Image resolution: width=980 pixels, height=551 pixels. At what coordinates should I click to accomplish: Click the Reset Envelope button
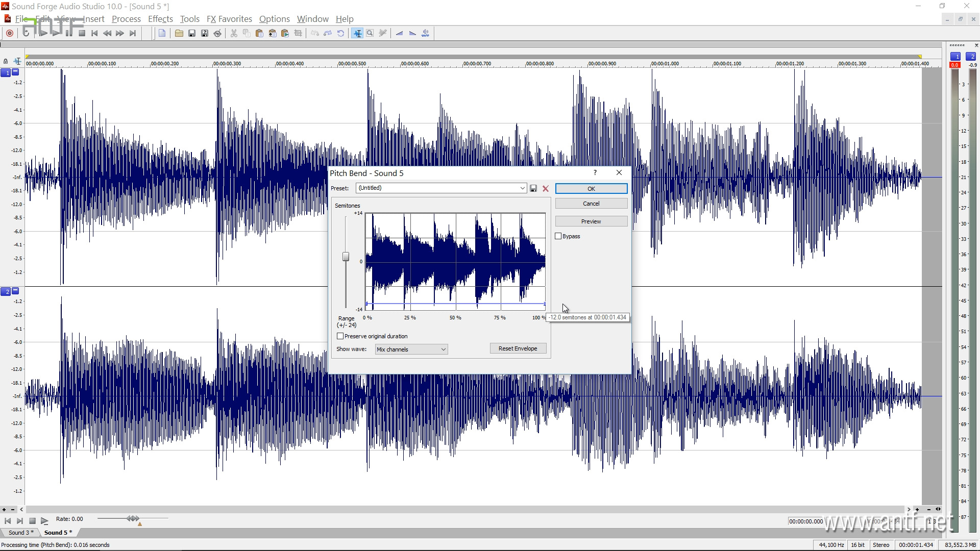pyautogui.click(x=518, y=348)
